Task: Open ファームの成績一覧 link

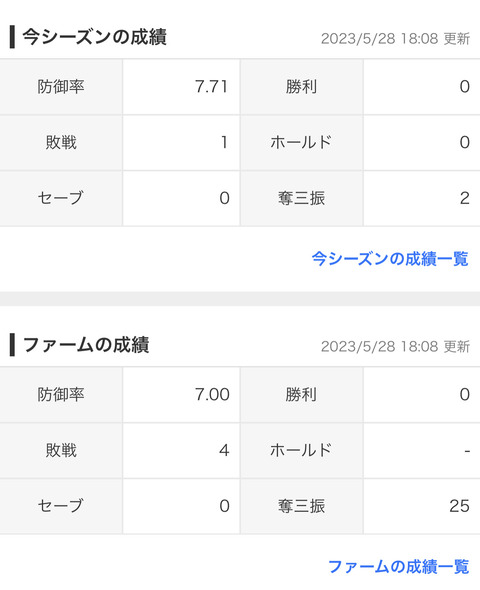Action: [398, 566]
